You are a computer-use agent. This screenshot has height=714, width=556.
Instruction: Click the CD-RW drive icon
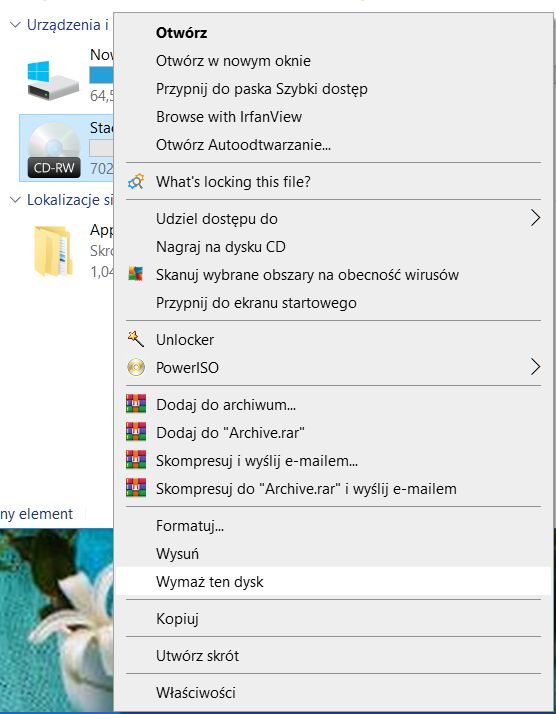[54, 149]
